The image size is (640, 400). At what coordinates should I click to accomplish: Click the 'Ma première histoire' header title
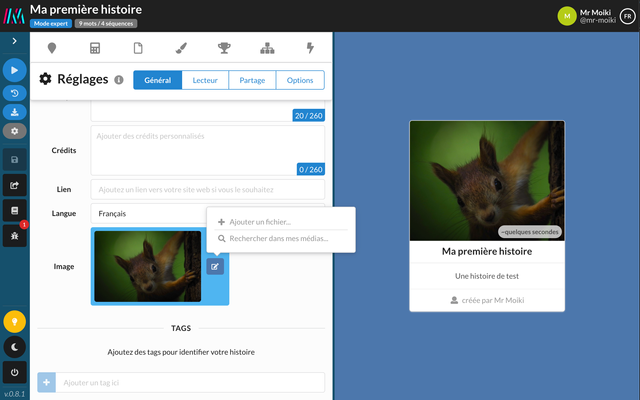(86, 9)
